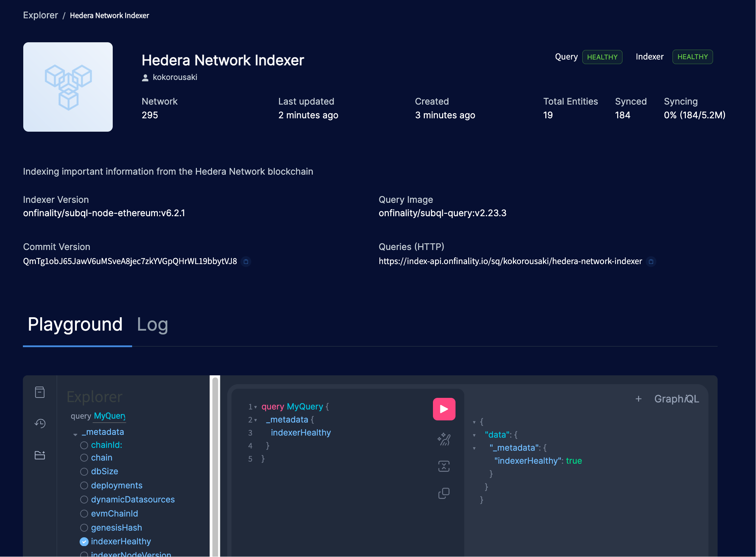Collapse the _metadata object in results
This screenshot has width=756, height=557.
tap(474, 448)
